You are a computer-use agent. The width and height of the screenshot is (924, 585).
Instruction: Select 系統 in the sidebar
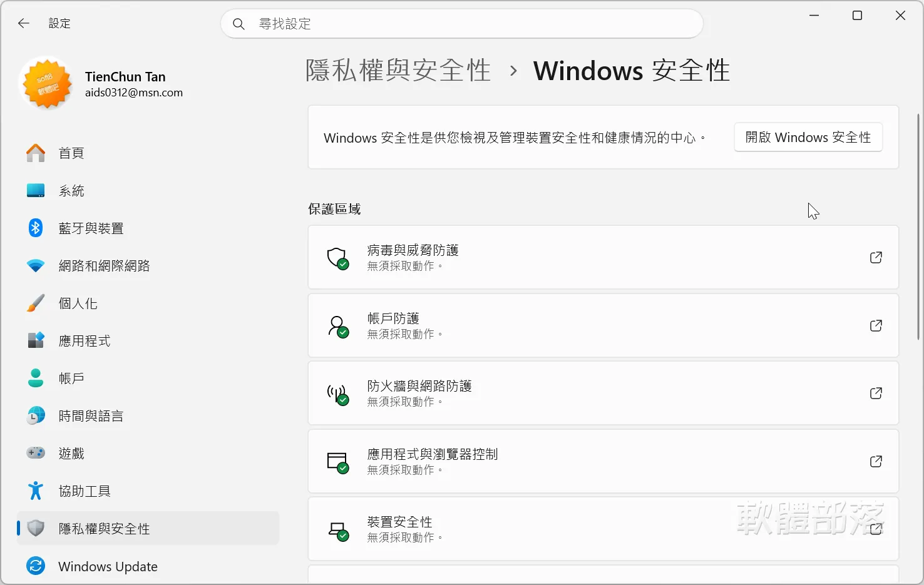tap(148, 191)
